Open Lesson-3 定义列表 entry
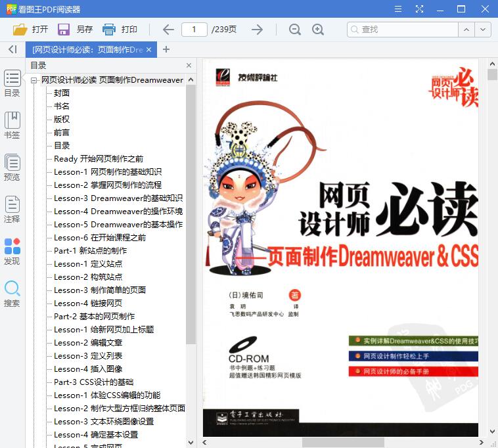 click(x=88, y=355)
